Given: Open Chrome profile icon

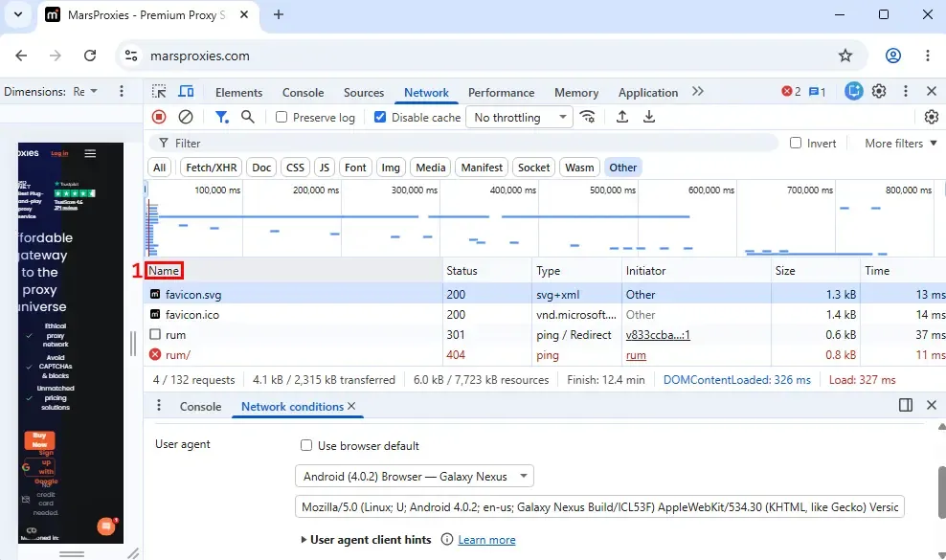Looking at the screenshot, I should (x=893, y=56).
